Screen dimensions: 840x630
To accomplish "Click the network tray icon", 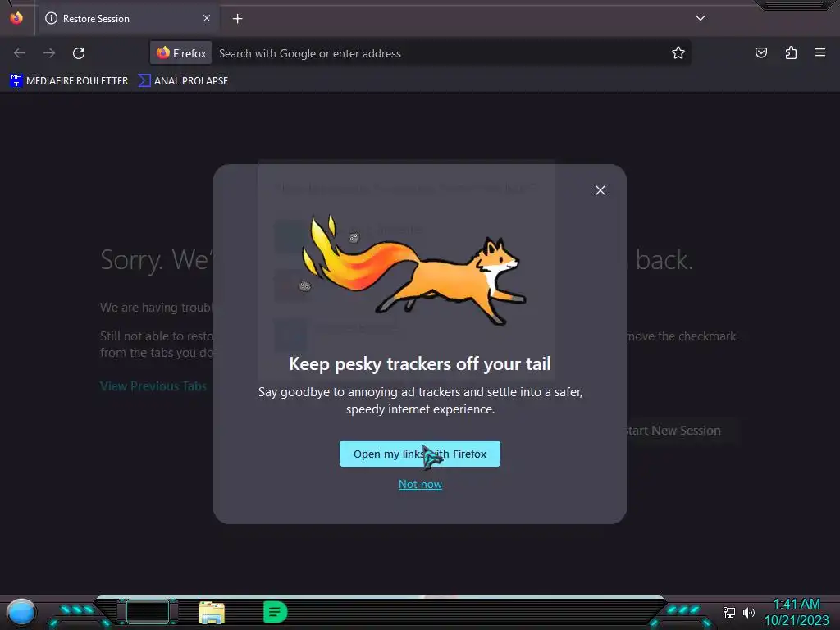I will point(728,612).
